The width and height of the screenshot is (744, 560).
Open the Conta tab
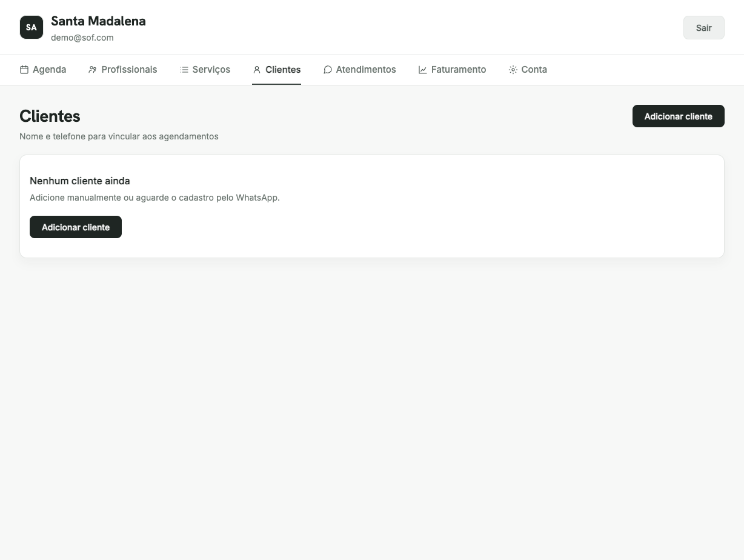click(528, 70)
